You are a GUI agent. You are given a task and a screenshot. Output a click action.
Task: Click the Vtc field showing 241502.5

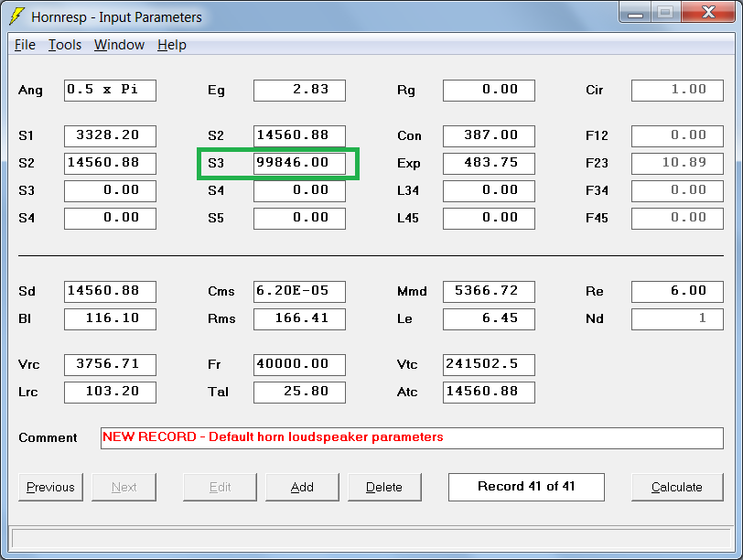(x=489, y=365)
